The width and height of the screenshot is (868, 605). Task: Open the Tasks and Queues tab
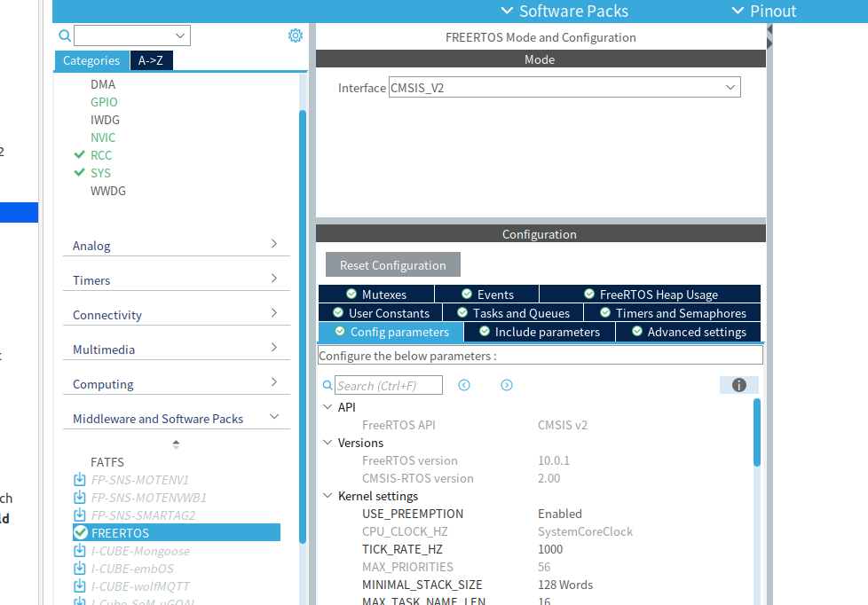513,313
